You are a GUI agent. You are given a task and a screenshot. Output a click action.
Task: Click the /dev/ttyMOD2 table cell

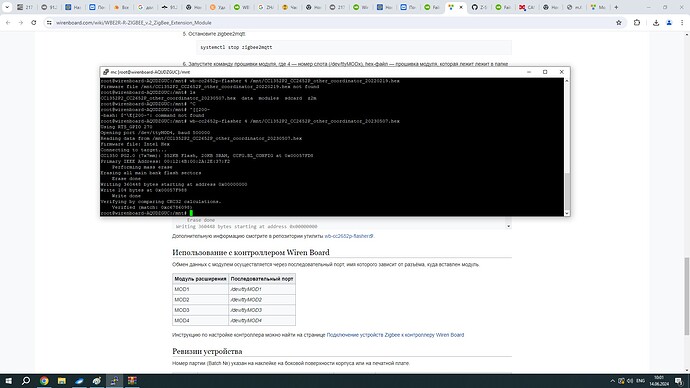[x=262, y=300]
